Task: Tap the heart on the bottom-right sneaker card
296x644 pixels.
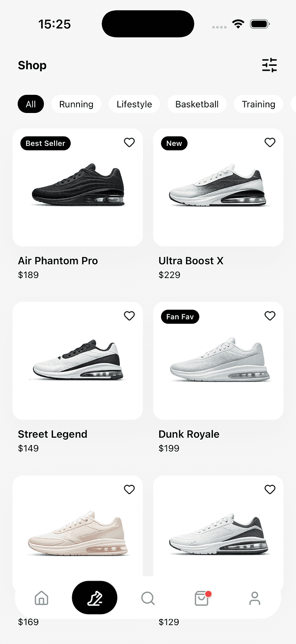Action: (x=270, y=489)
